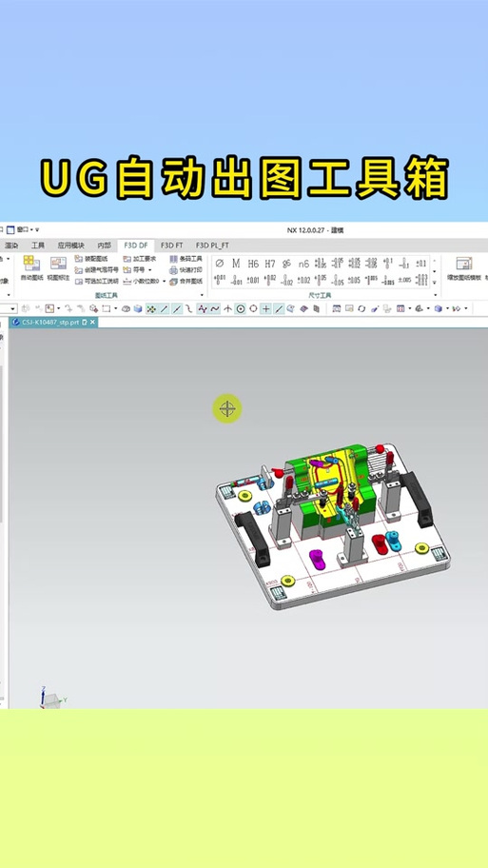This screenshot has height=868, width=488.
Task: Apply the n6 tolerance grade
Action: pyautogui.click(x=303, y=264)
